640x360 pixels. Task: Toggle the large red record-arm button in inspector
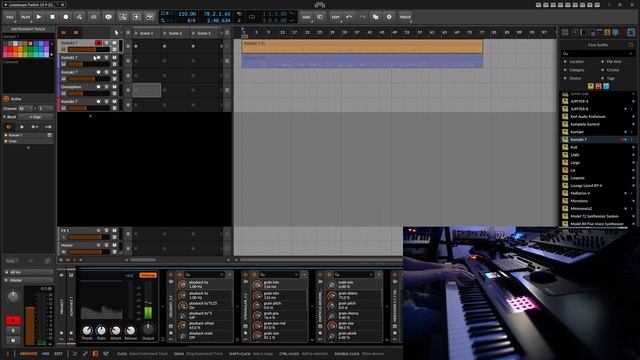click(x=13, y=320)
